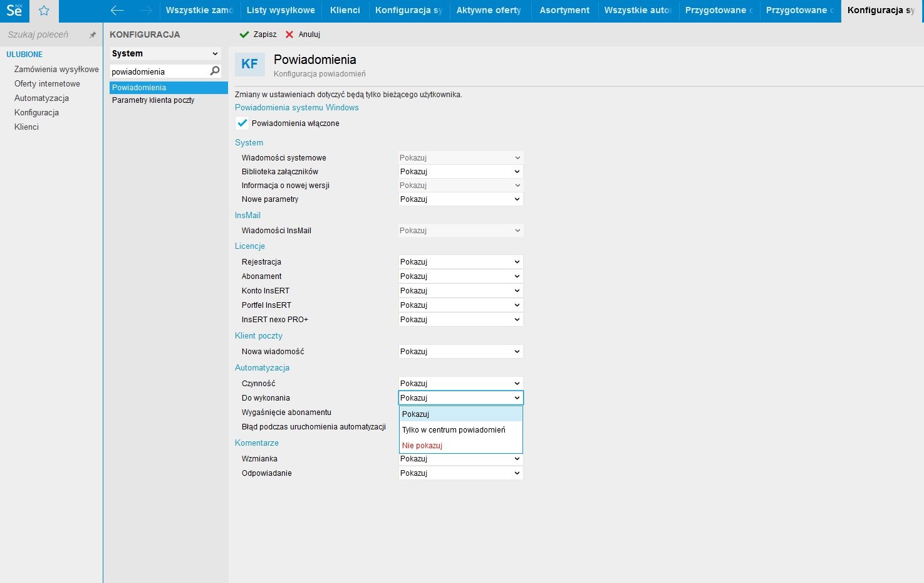Click the magnifier search icon in configuration
The height and width of the screenshot is (583, 924).
(x=215, y=71)
